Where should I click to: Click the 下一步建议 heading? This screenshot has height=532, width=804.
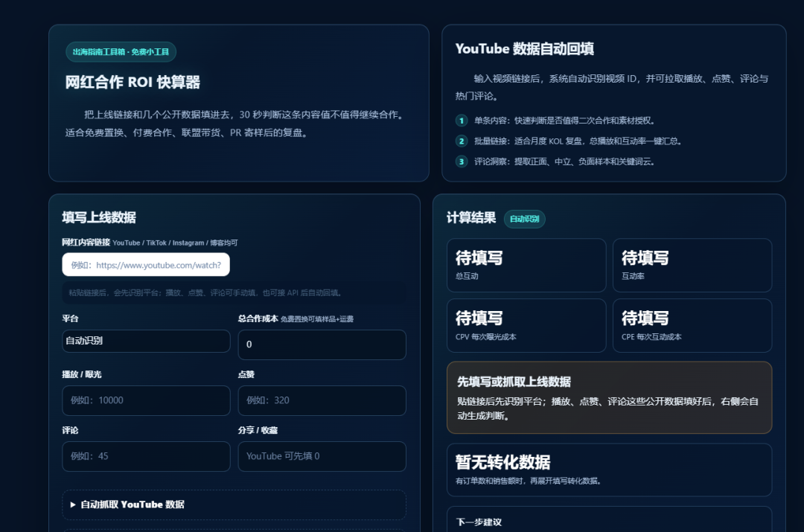tap(479, 522)
